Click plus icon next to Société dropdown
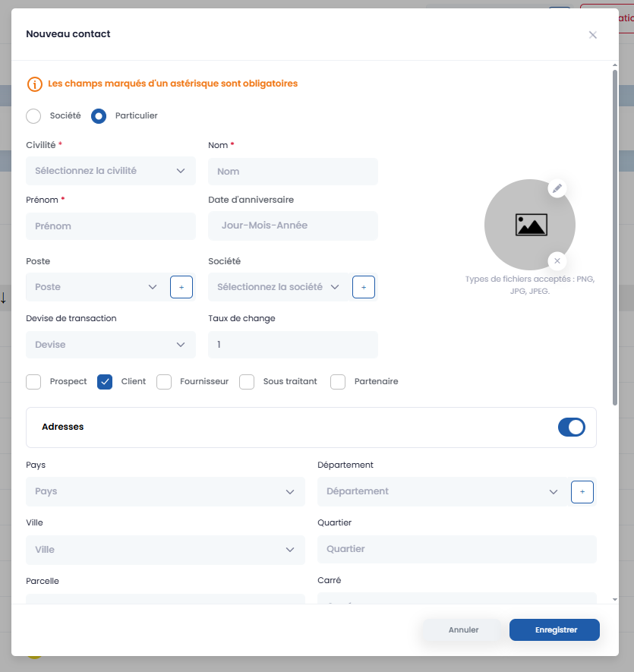Screen dimensions: 634x672 (364, 287)
